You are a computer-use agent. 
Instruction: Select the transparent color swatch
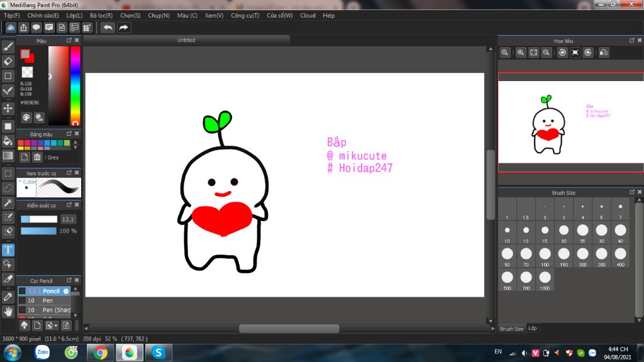[x=27, y=72]
